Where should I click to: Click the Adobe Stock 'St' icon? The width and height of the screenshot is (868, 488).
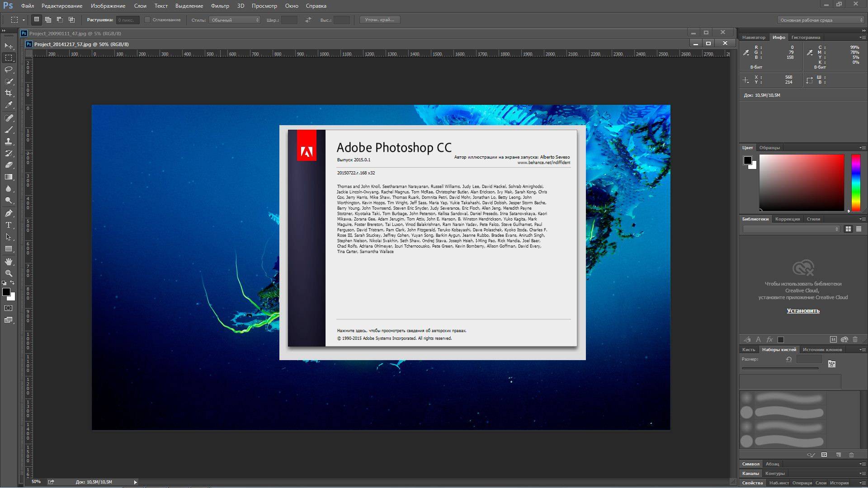tap(833, 339)
